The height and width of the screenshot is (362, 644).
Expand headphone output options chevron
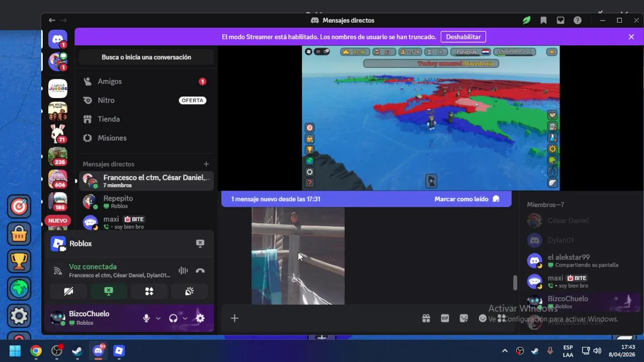click(x=185, y=318)
